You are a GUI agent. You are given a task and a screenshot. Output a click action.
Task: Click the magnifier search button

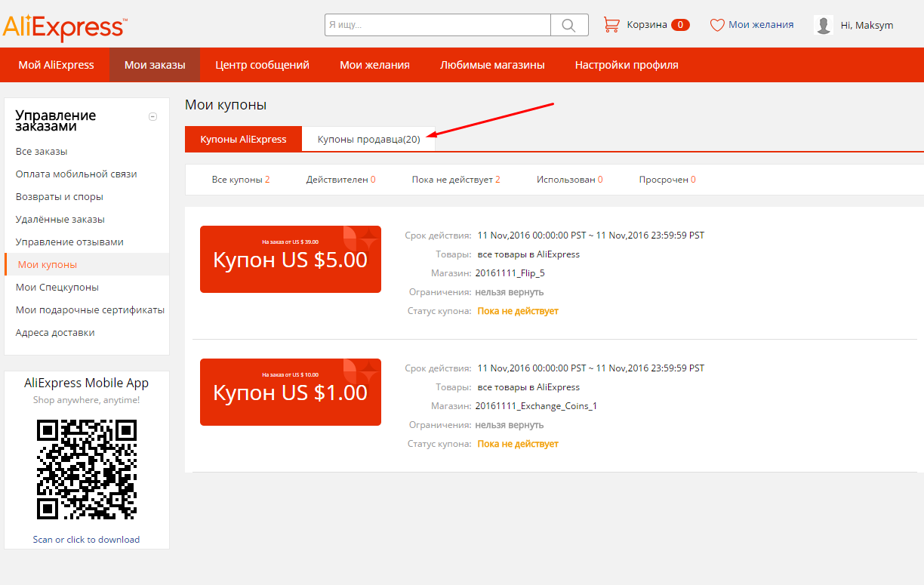(x=569, y=25)
